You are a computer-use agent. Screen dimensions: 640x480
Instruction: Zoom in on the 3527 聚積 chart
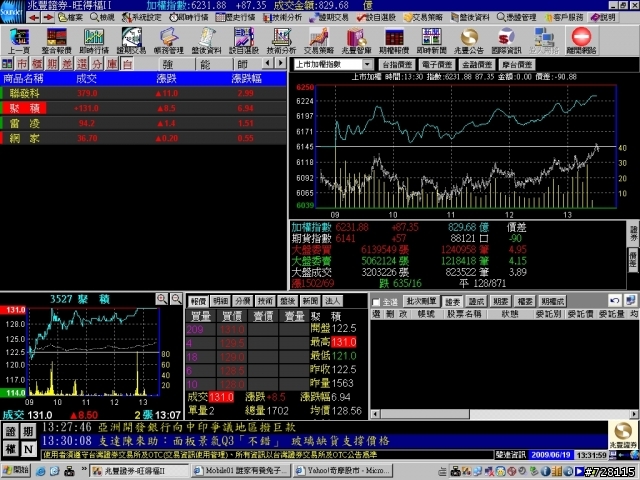click(162, 299)
